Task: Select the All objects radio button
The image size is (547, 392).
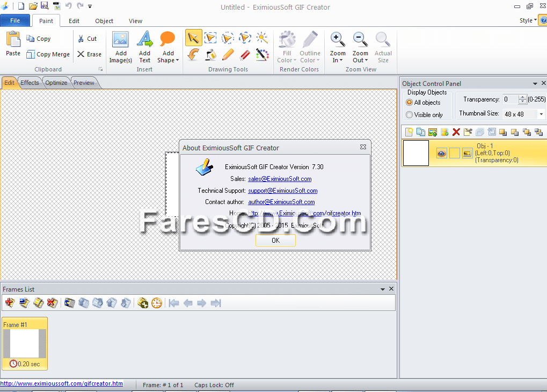Action: pos(410,102)
